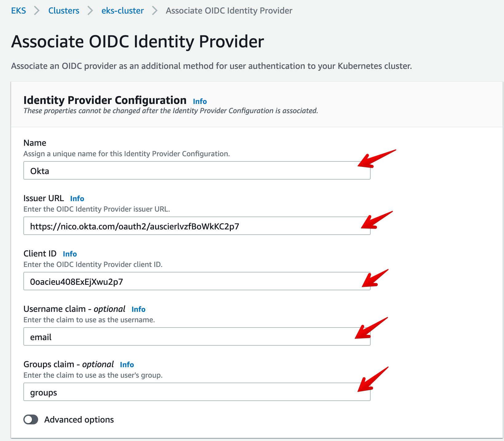Open the Issuer URL Info link

tap(77, 199)
